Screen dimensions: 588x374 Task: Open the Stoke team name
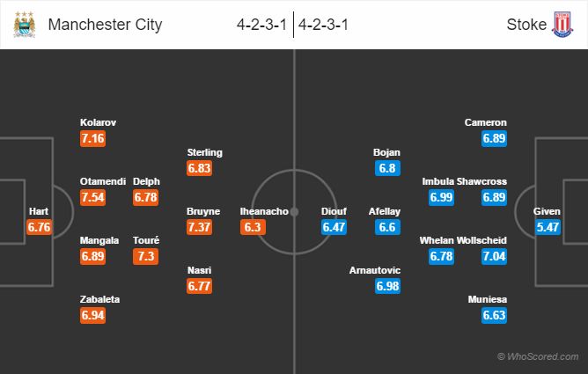point(525,25)
